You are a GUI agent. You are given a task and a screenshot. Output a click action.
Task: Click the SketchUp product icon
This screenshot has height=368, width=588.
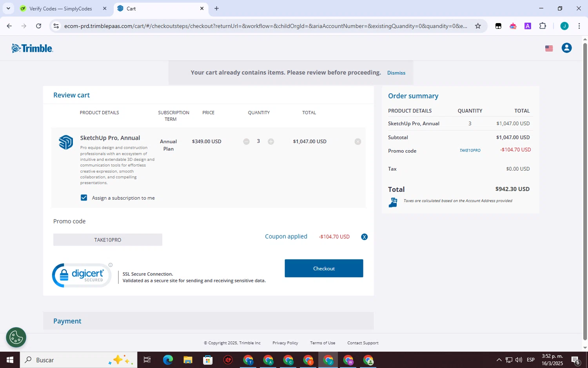66,142
